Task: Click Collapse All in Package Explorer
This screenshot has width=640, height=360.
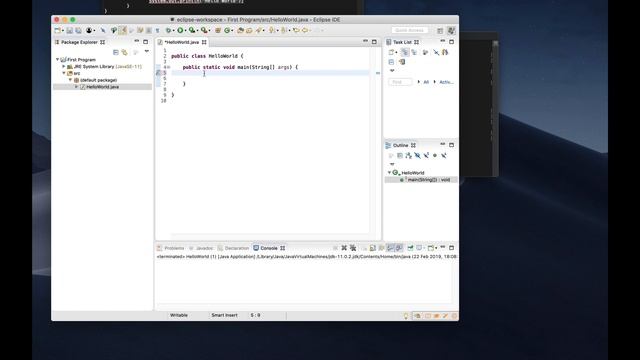Action: pyautogui.click(x=116, y=52)
